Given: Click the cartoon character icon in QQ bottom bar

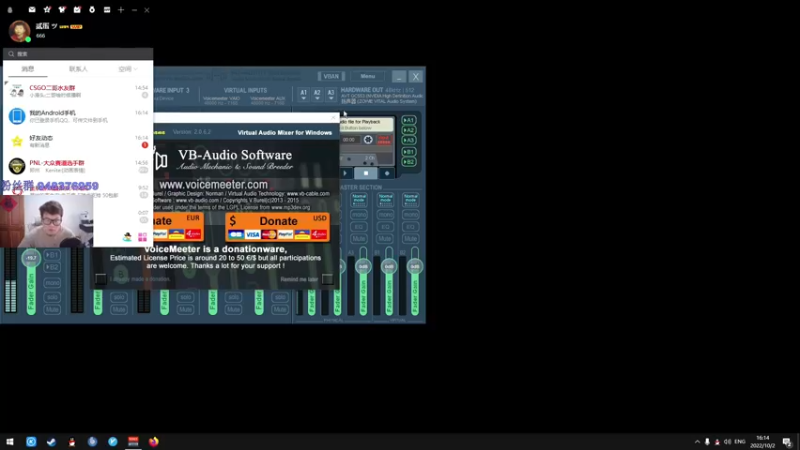Looking at the screenshot, I should (x=127, y=236).
